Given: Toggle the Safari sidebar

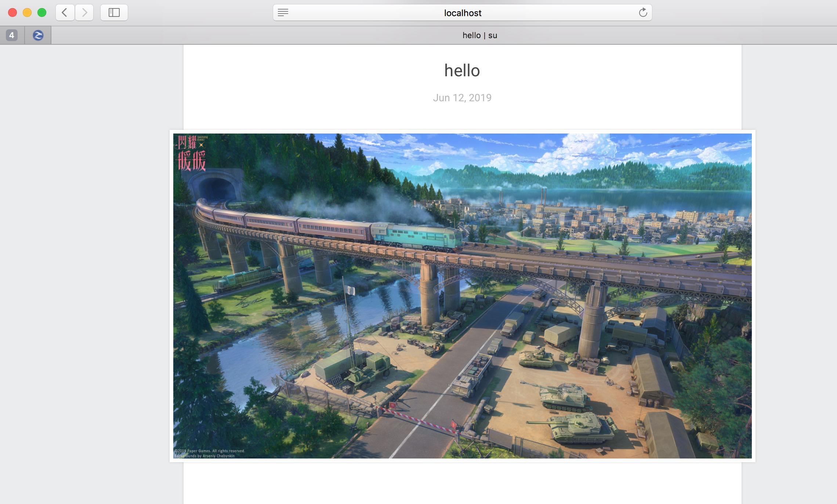Looking at the screenshot, I should [x=114, y=12].
